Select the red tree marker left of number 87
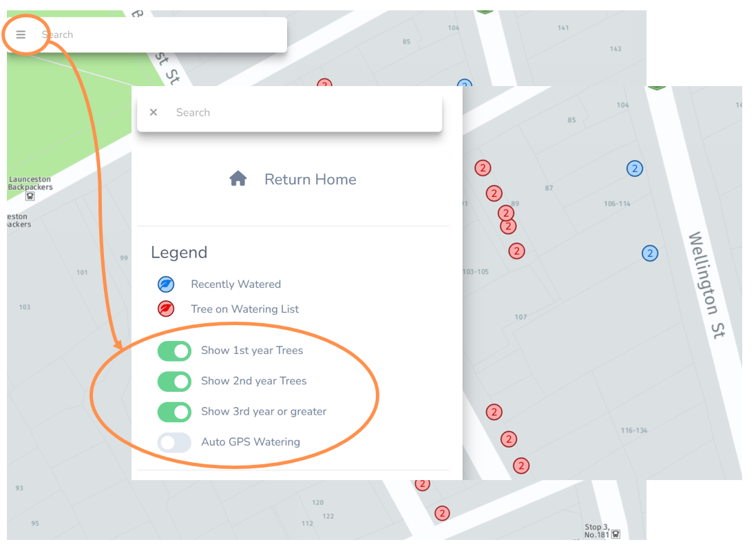The width and height of the screenshot is (756, 551). 493,193
